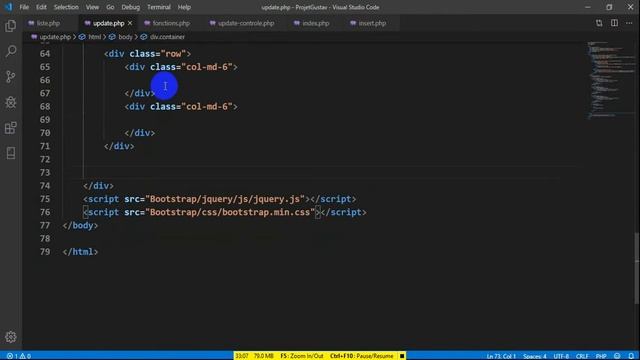Click the VS Code logo in title bar
The width and height of the screenshot is (640, 360).
pyautogui.click(x=8, y=7)
